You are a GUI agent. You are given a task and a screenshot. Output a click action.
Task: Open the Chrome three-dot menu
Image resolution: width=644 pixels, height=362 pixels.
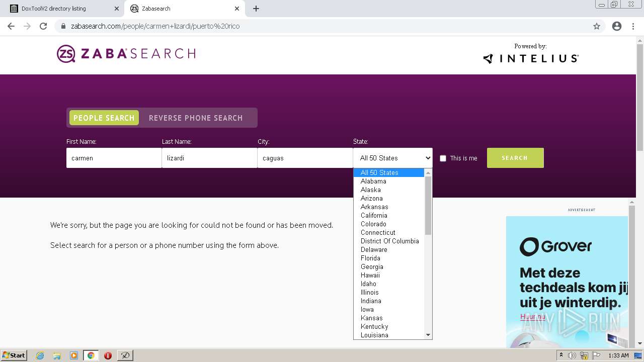click(x=633, y=26)
